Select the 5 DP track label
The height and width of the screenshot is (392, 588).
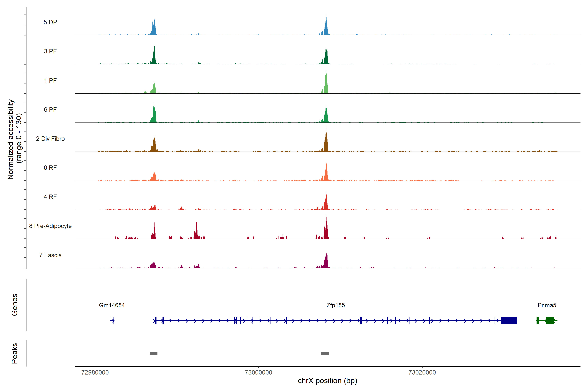[x=50, y=22]
